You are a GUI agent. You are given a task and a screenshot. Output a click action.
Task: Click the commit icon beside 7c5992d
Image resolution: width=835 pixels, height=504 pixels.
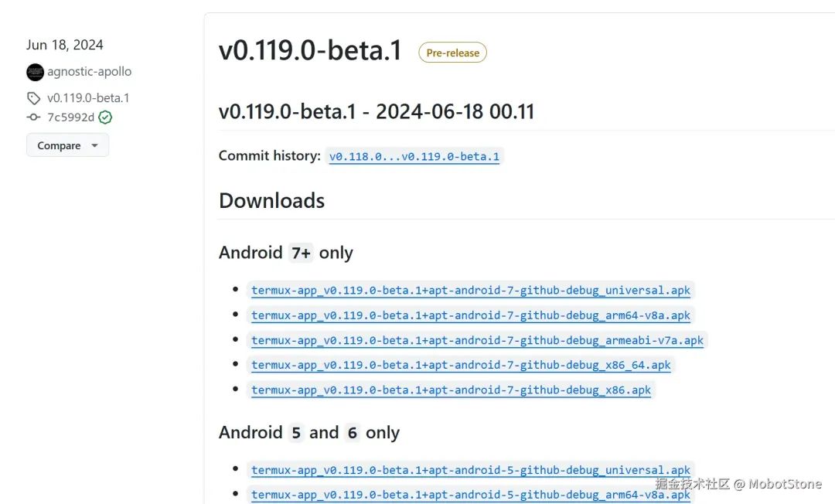pos(33,117)
